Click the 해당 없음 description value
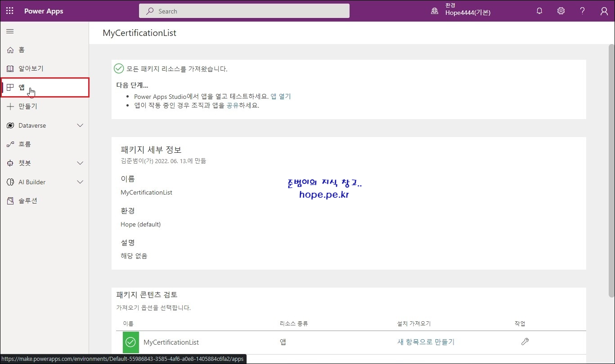 (134, 256)
